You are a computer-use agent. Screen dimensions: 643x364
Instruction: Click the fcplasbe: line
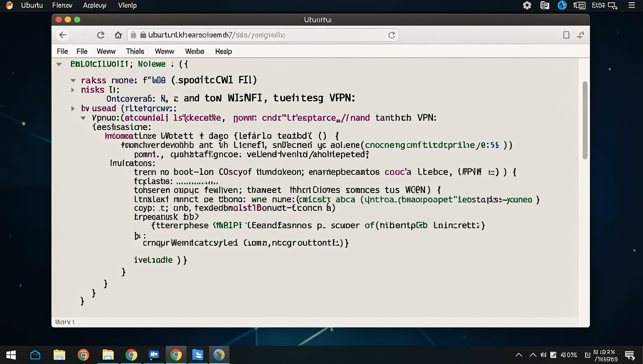pos(176,182)
